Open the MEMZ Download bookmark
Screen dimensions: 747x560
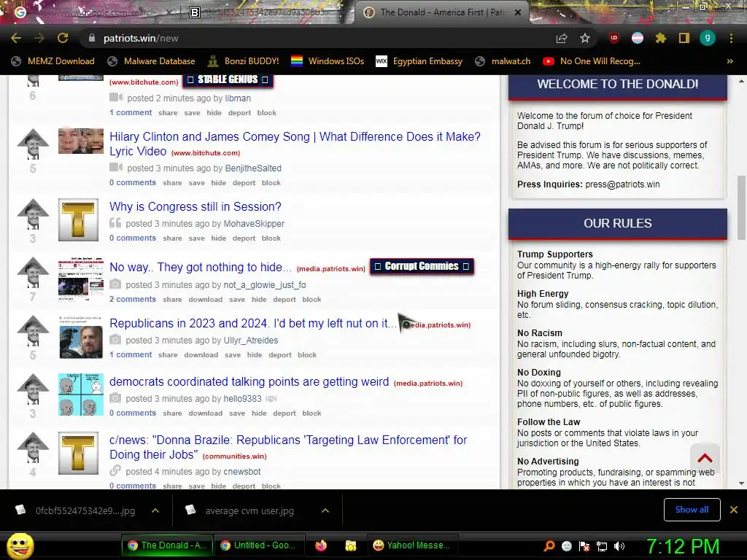[x=53, y=61]
